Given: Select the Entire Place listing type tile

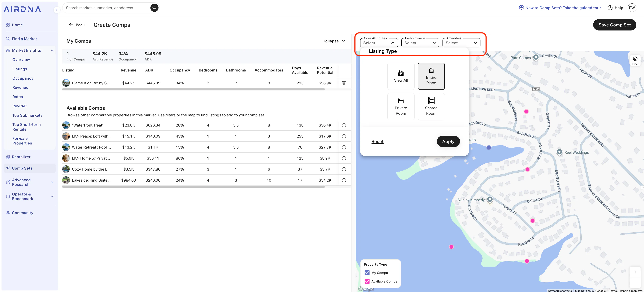Looking at the screenshot, I should pyautogui.click(x=431, y=76).
